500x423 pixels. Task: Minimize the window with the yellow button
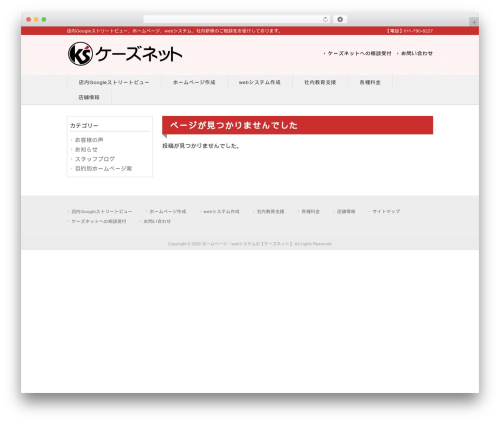36,19
